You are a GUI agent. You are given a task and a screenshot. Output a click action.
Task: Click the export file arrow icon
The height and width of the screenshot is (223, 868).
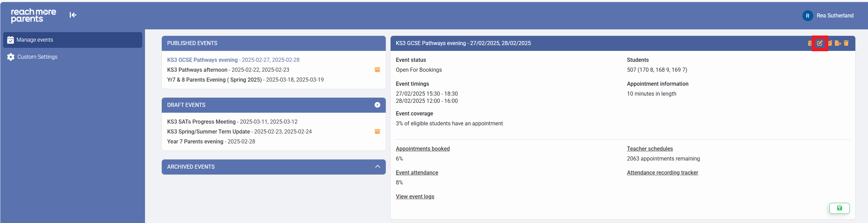pos(838,43)
